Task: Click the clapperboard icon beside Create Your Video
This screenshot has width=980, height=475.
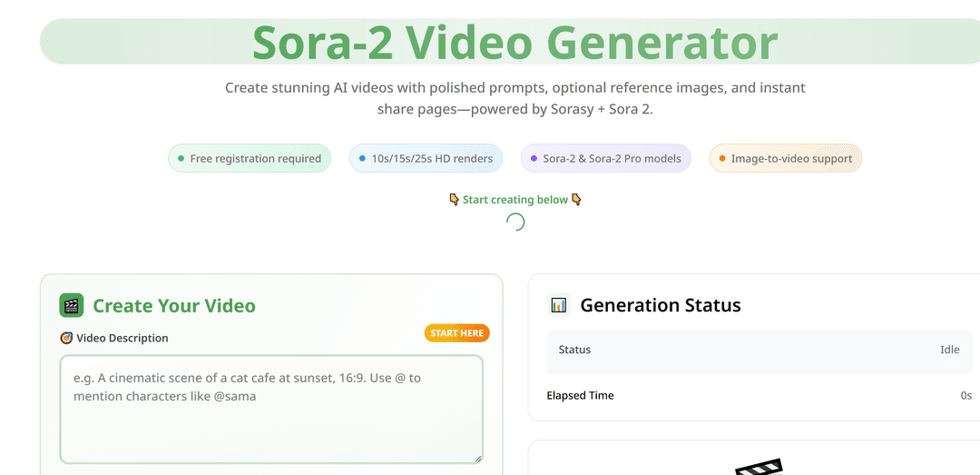Action: [x=71, y=305]
